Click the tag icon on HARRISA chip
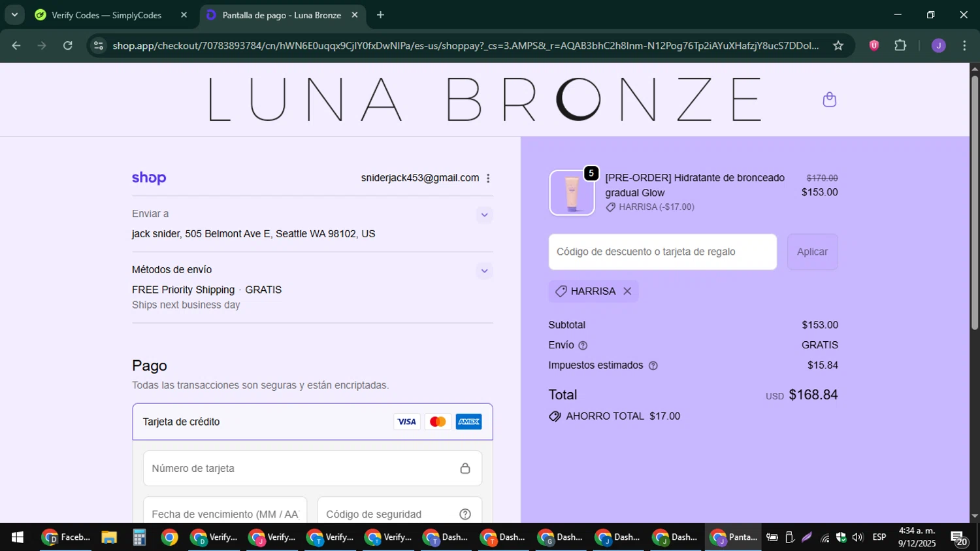The image size is (980, 551). [561, 291]
